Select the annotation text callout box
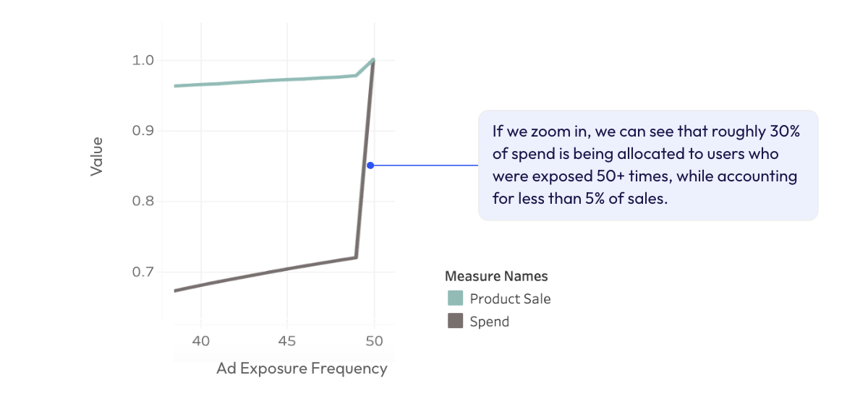Viewport: 868px width, 409px height. [647, 165]
